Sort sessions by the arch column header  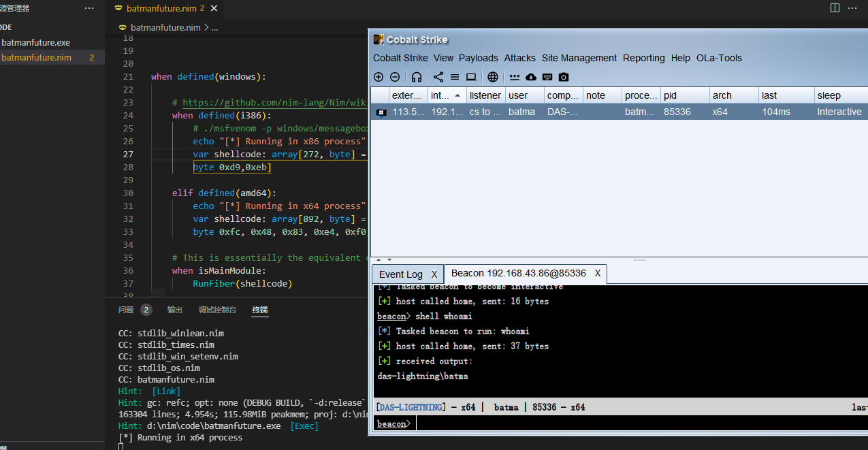coord(734,95)
